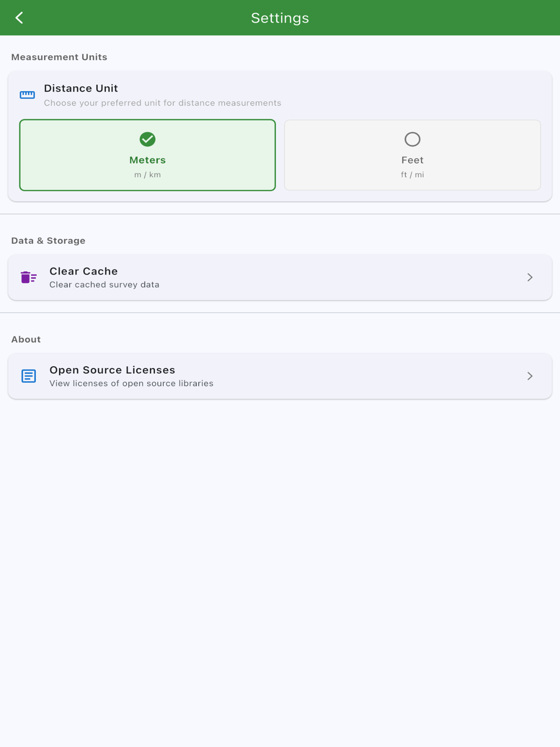The height and width of the screenshot is (747, 560).
Task: Click the Measurement Units section label
Action: point(59,57)
